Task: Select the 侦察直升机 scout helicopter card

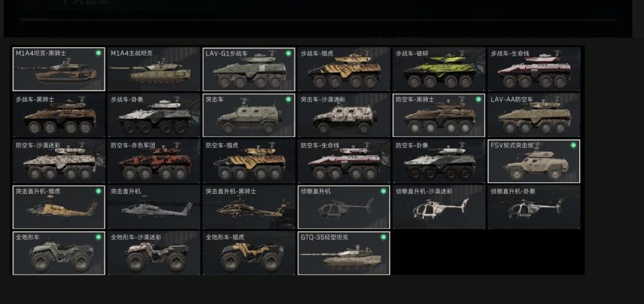Action: [x=344, y=207]
